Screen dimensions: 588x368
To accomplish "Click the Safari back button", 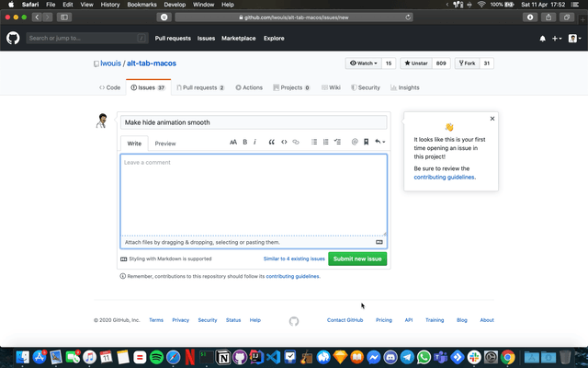I will click(37, 17).
